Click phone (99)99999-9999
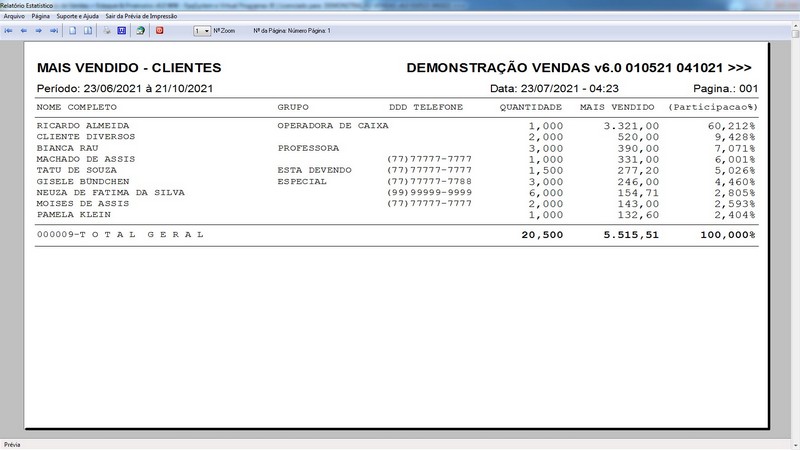Viewport: 800px width, 450px height. click(x=430, y=193)
